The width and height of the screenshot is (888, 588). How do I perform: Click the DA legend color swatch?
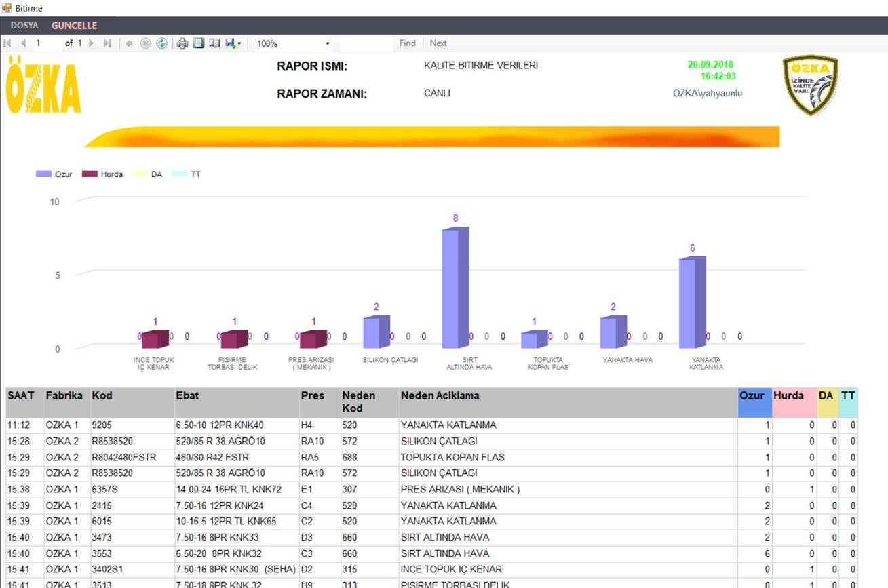(140, 174)
